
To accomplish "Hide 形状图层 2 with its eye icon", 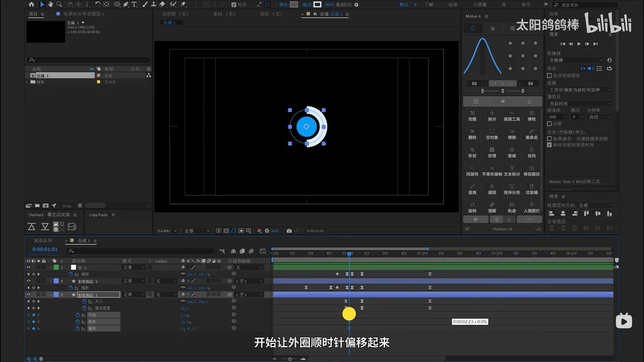I will point(28,281).
